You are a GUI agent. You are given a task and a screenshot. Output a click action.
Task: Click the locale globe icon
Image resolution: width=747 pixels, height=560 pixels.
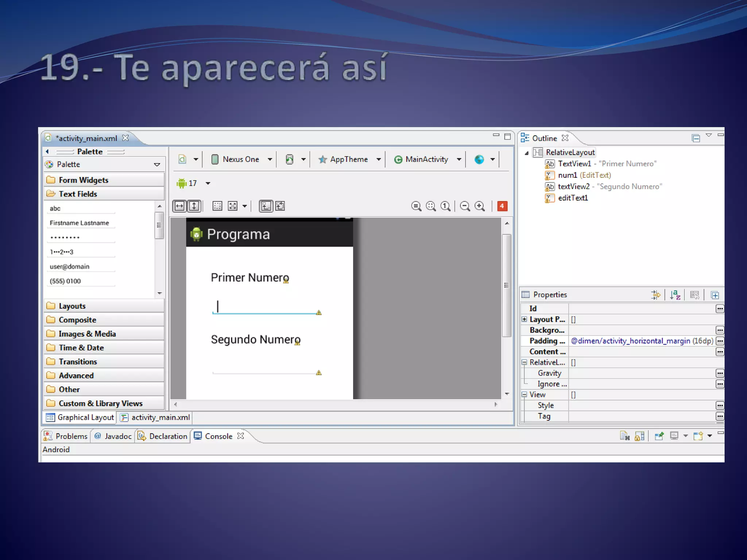[x=479, y=160]
